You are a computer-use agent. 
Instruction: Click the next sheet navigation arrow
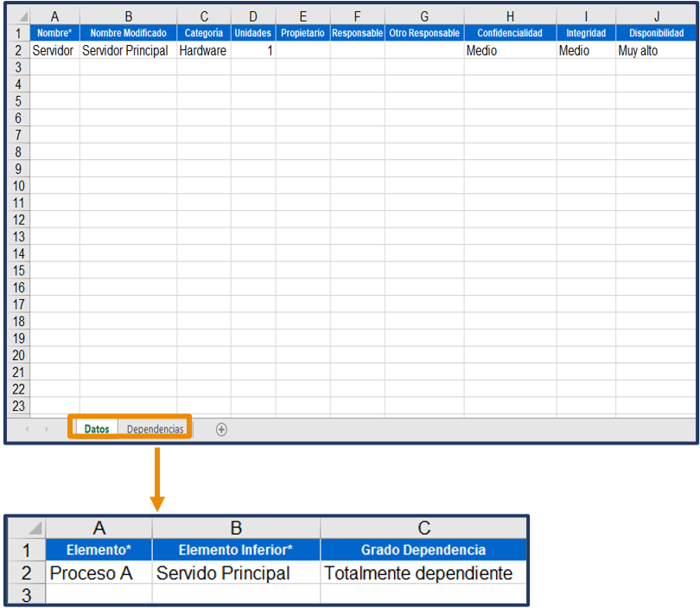[46, 429]
